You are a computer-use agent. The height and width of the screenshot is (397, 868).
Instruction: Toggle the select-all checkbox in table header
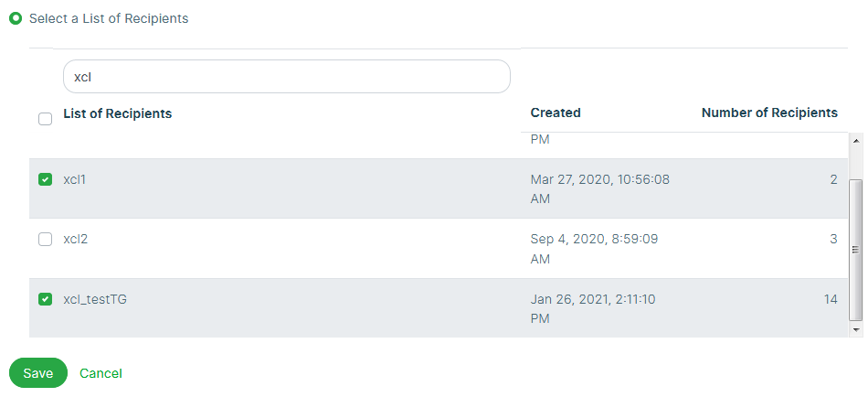(x=45, y=119)
